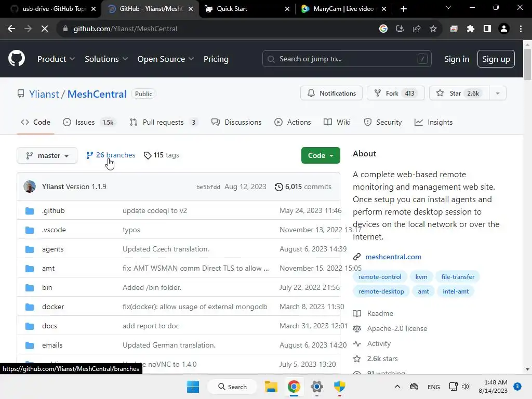Click the share page icon
The image size is (532, 399).
(417, 29)
